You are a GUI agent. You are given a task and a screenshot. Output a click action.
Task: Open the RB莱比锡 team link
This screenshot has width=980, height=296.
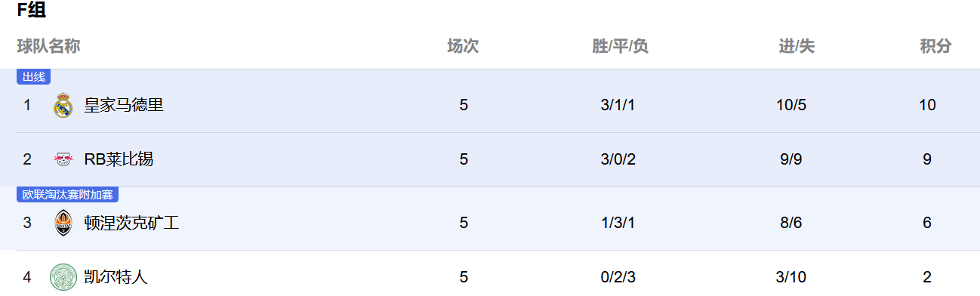pyautogui.click(x=119, y=159)
